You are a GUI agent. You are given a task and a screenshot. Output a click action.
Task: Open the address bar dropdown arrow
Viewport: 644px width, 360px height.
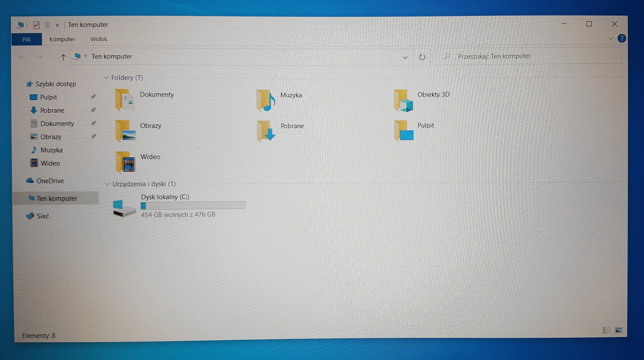[405, 57]
